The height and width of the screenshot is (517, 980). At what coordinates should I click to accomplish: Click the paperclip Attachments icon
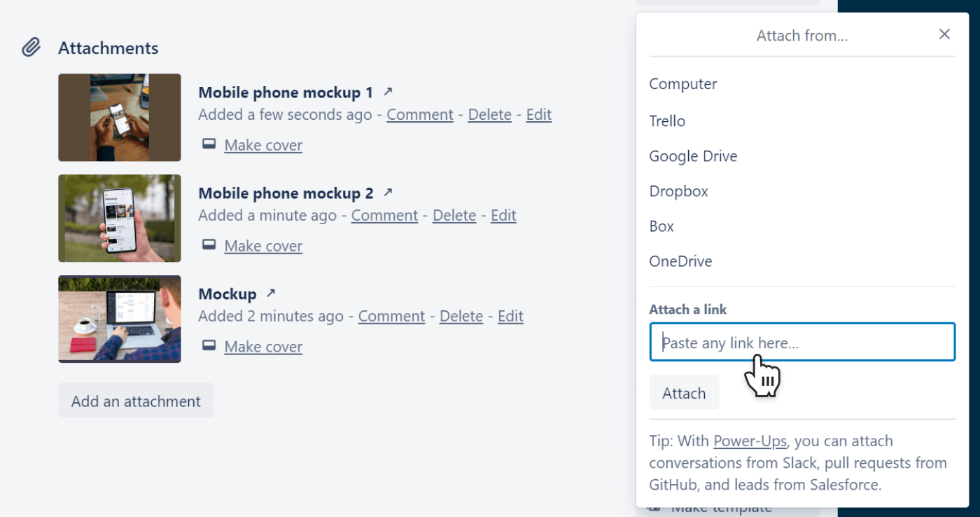[x=31, y=47]
